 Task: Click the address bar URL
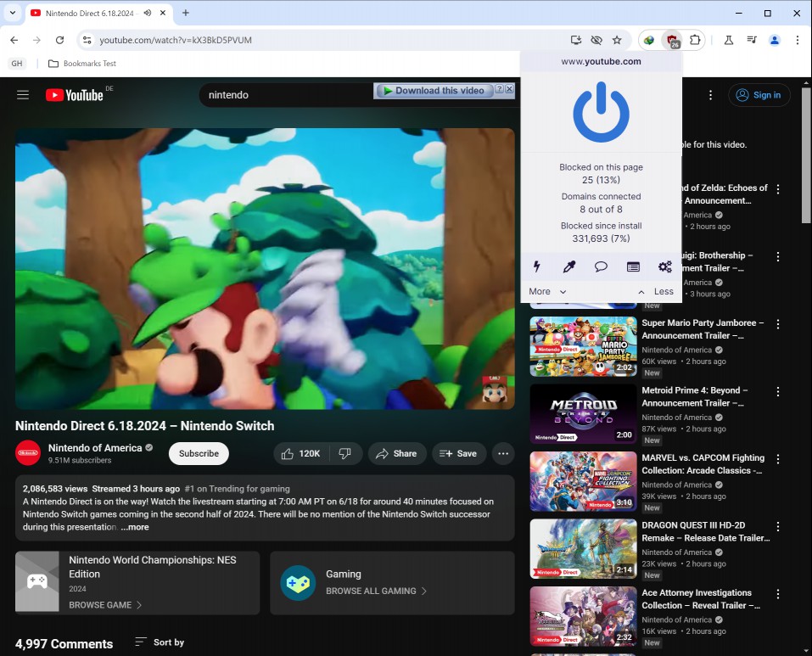176,40
